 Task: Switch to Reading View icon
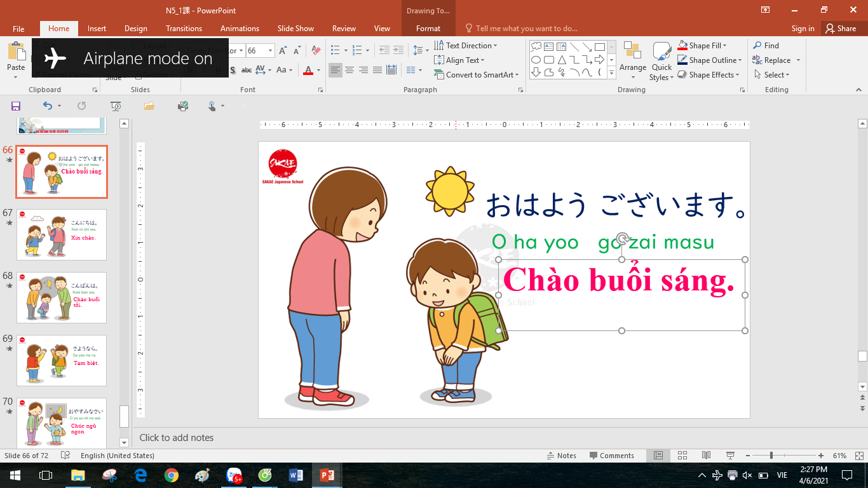point(706,456)
